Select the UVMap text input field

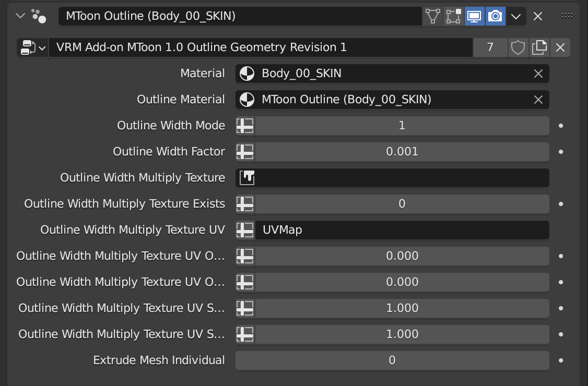[402, 230]
